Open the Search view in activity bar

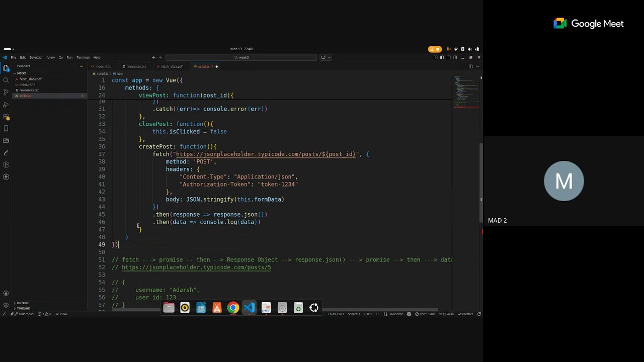[6, 80]
